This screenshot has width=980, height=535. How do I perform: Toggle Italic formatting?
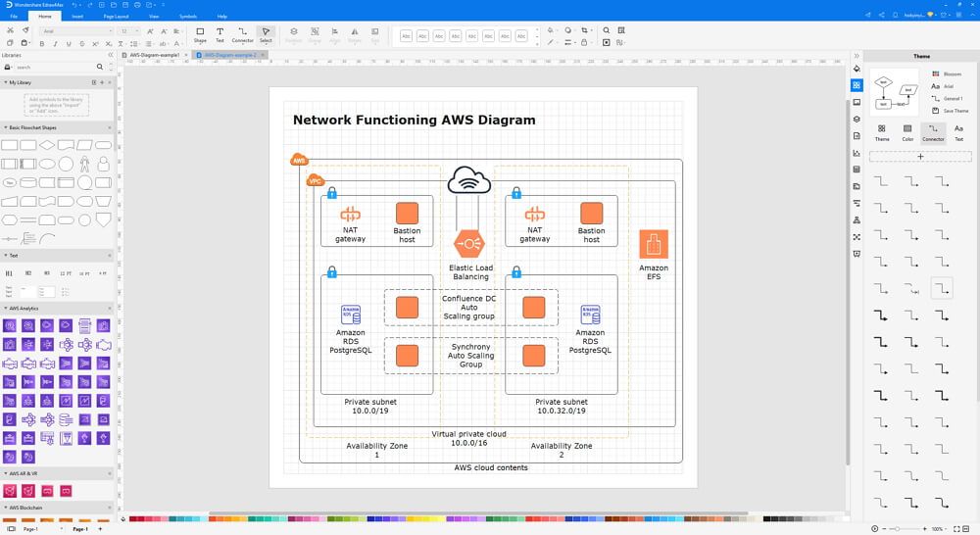tap(55, 44)
